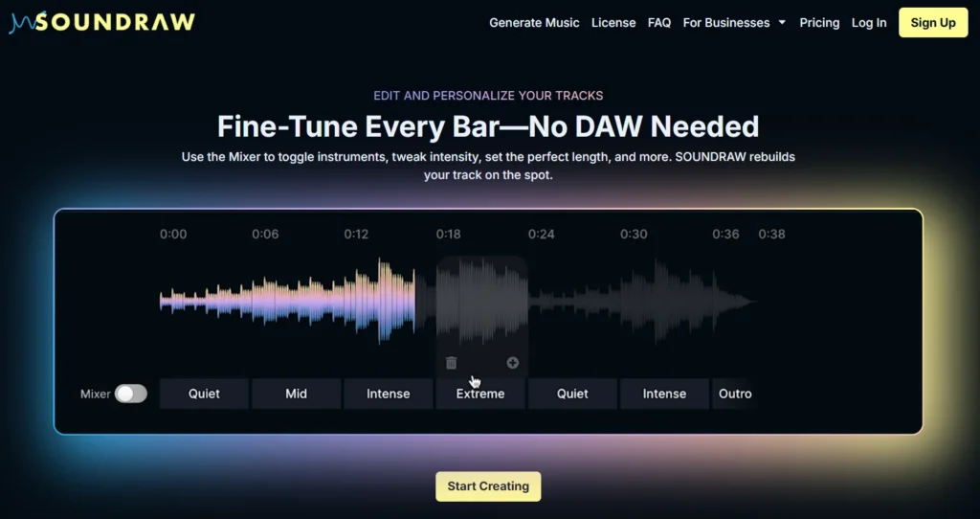The width and height of the screenshot is (980, 519).
Task: Jump to the 0:30 timeline marker
Action: [x=634, y=234]
